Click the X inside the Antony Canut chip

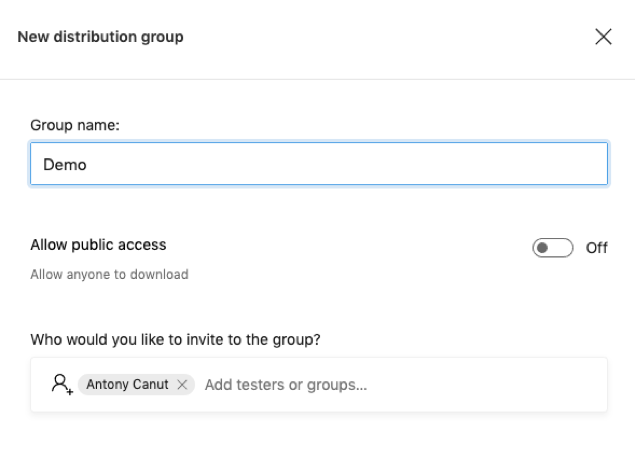point(182,384)
